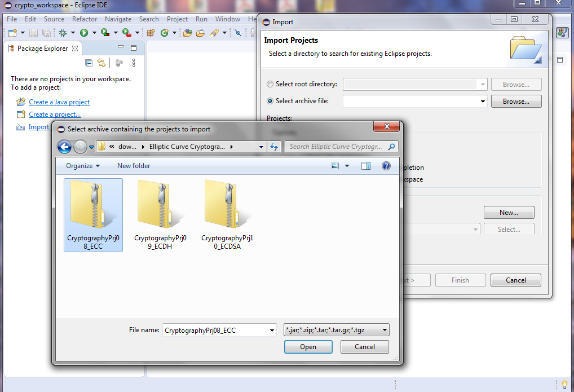Open the Organize dropdown menu
Image resolution: width=574 pixels, height=392 pixels.
(x=82, y=165)
